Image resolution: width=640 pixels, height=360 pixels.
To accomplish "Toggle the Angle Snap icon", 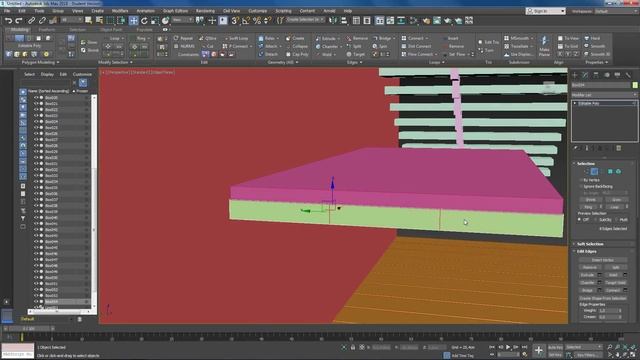I will pos(246,20).
